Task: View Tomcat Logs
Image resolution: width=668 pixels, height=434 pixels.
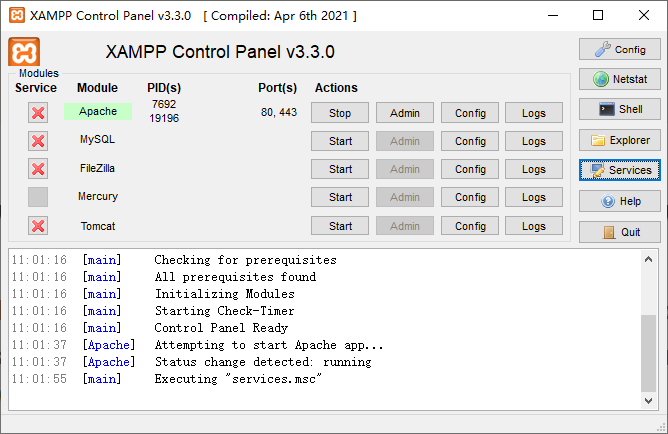Action: 534,226
